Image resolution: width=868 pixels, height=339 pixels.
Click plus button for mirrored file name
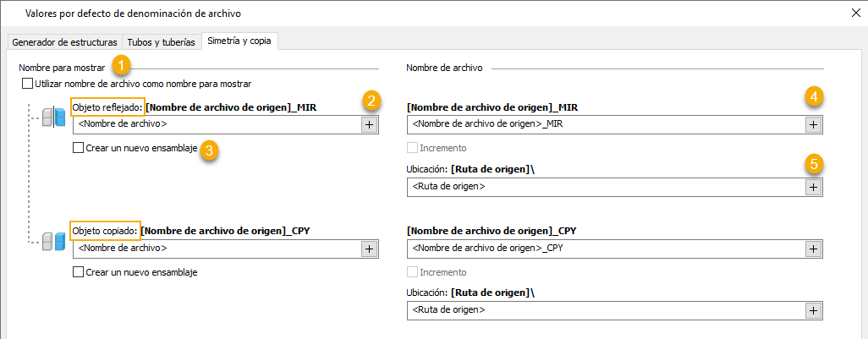(813, 124)
